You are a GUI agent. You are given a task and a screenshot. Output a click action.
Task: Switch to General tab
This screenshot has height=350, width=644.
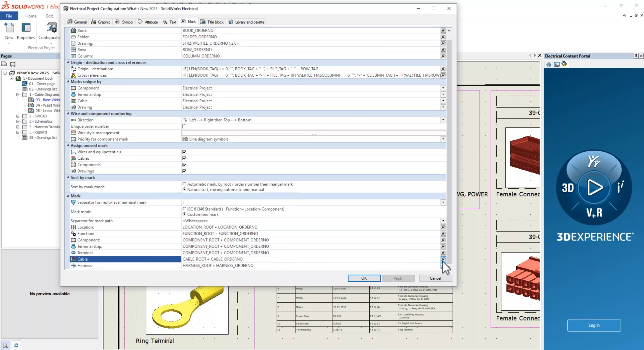point(77,22)
